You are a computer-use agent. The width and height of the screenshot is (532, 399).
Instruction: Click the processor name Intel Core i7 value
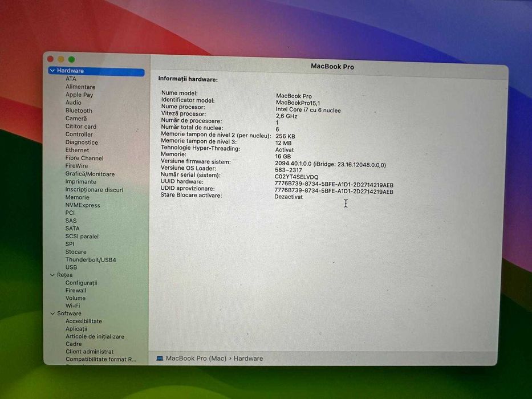point(308,110)
